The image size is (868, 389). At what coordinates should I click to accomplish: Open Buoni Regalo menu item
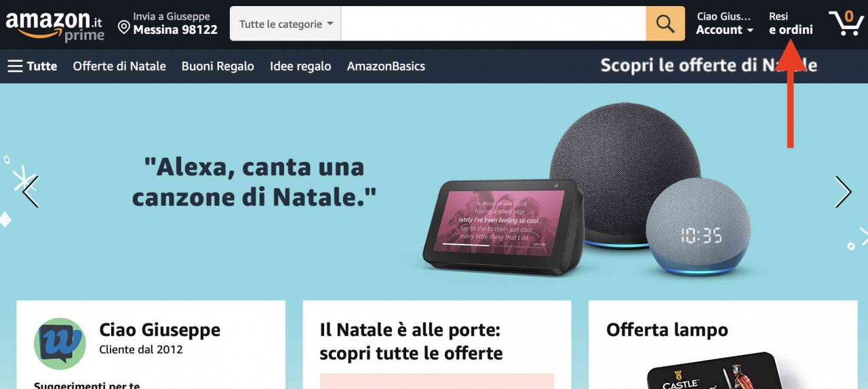coord(218,66)
